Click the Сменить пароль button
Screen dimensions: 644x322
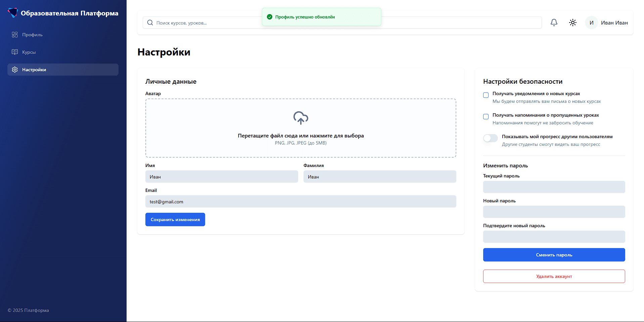[x=554, y=255]
